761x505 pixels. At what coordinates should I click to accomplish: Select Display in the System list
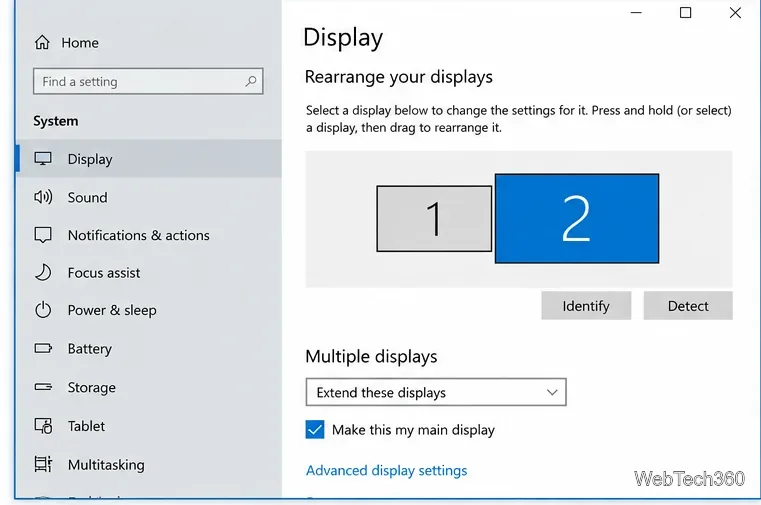(149, 159)
